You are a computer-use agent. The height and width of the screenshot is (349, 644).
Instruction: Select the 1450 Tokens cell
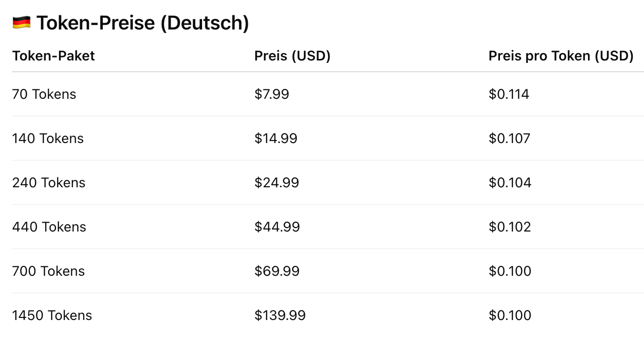(x=52, y=315)
